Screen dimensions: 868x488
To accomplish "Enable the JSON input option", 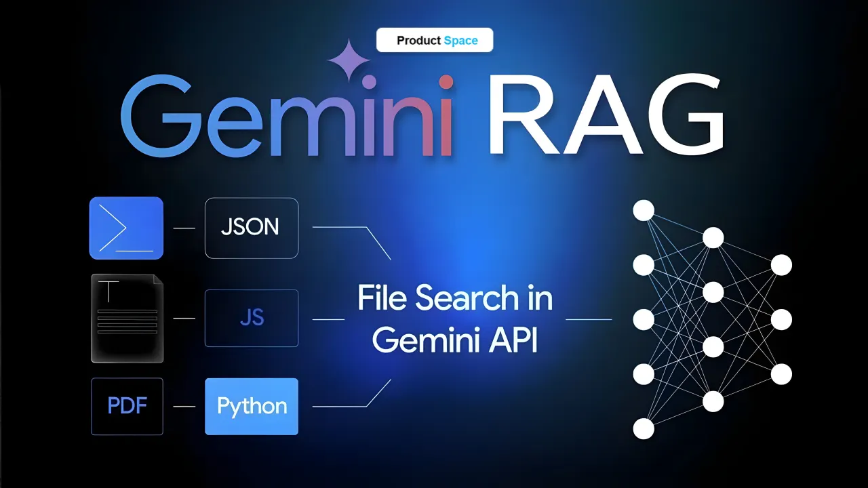I will point(251,228).
